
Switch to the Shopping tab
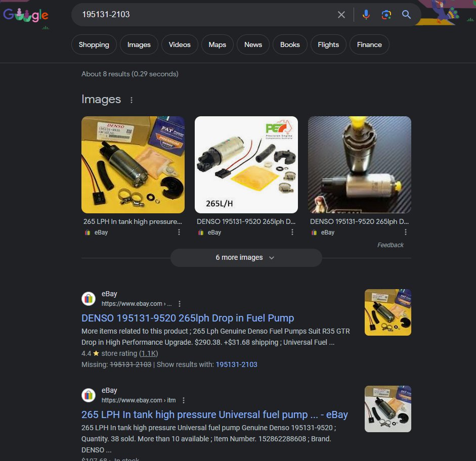pyautogui.click(x=94, y=44)
